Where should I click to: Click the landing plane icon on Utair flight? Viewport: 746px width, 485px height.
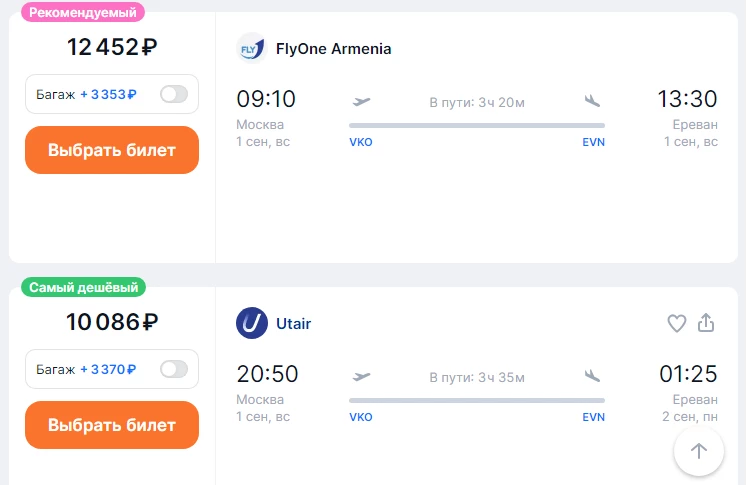point(592,376)
